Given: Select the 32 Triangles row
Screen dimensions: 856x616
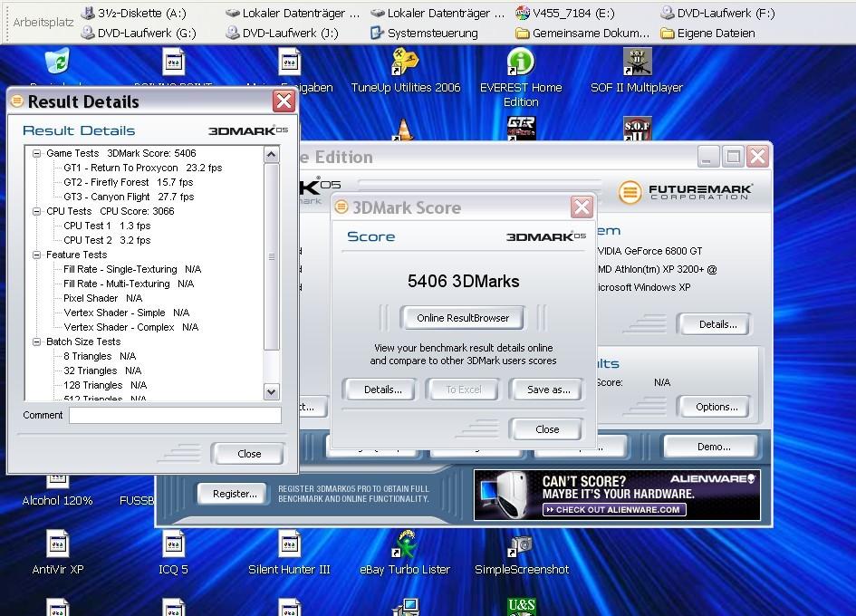Looking at the screenshot, I should click(x=102, y=371).
